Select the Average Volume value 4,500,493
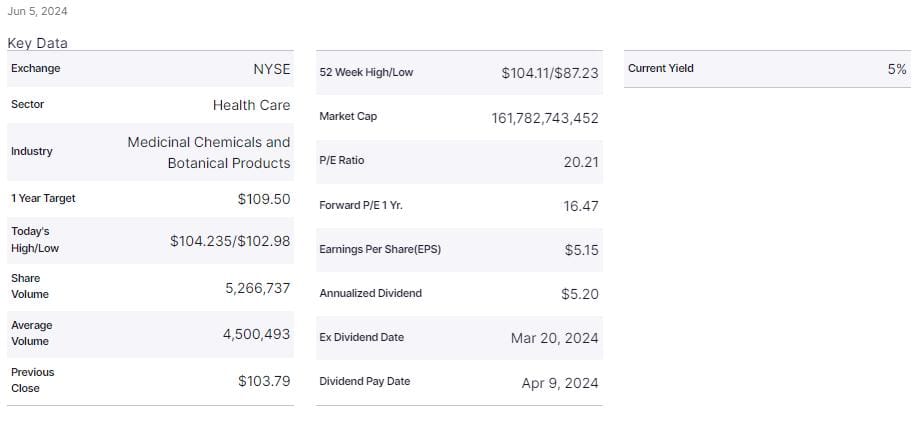 (256, 334)
